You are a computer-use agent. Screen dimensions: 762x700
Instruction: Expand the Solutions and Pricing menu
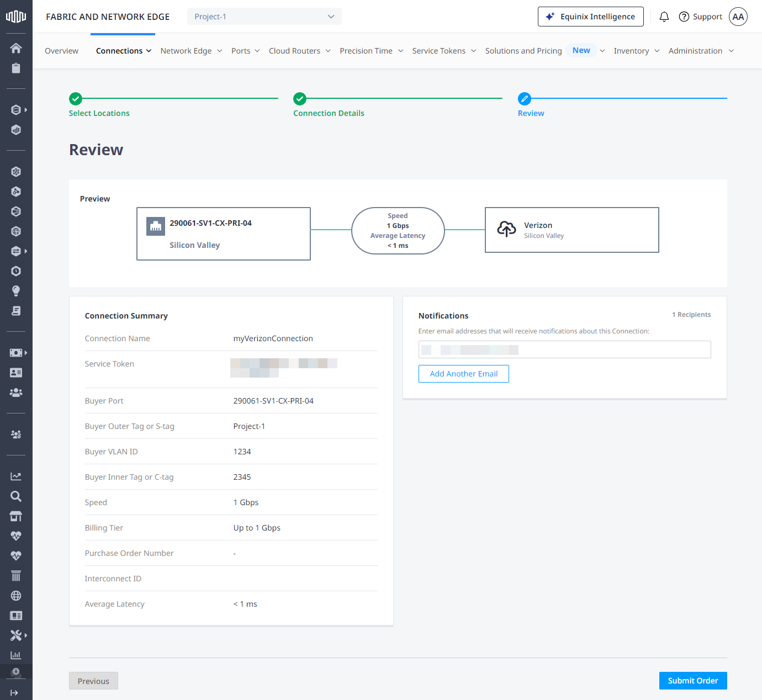(x=545, y=51)
